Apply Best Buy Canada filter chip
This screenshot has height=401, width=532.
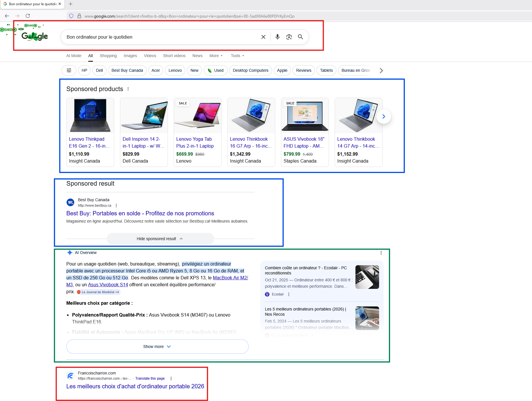tap(127, 70)
